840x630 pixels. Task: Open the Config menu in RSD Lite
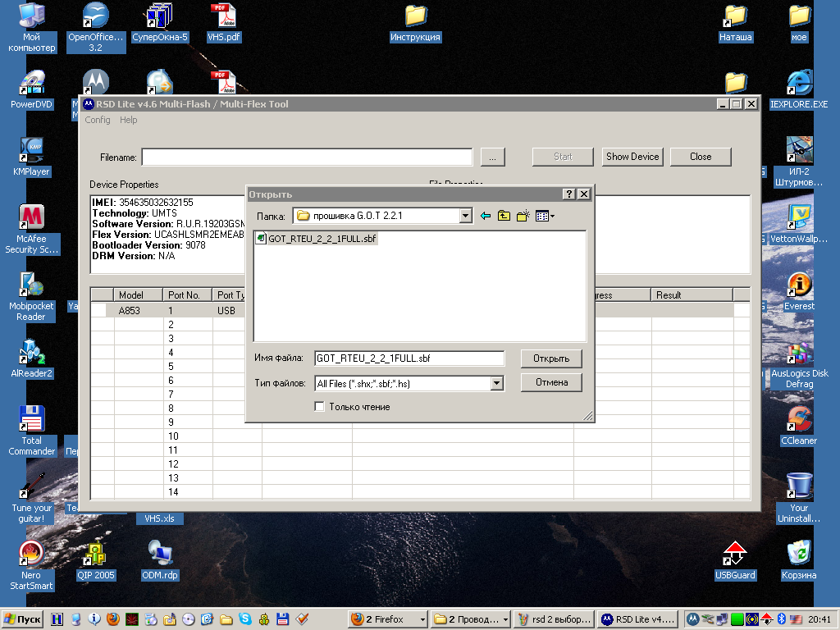[98, 120]
